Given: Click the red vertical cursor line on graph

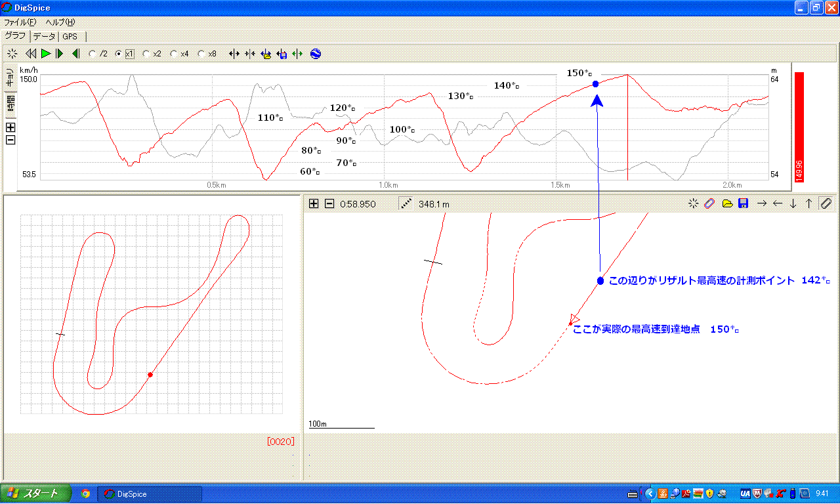Looking at the screenshot, I should point(627,127).
